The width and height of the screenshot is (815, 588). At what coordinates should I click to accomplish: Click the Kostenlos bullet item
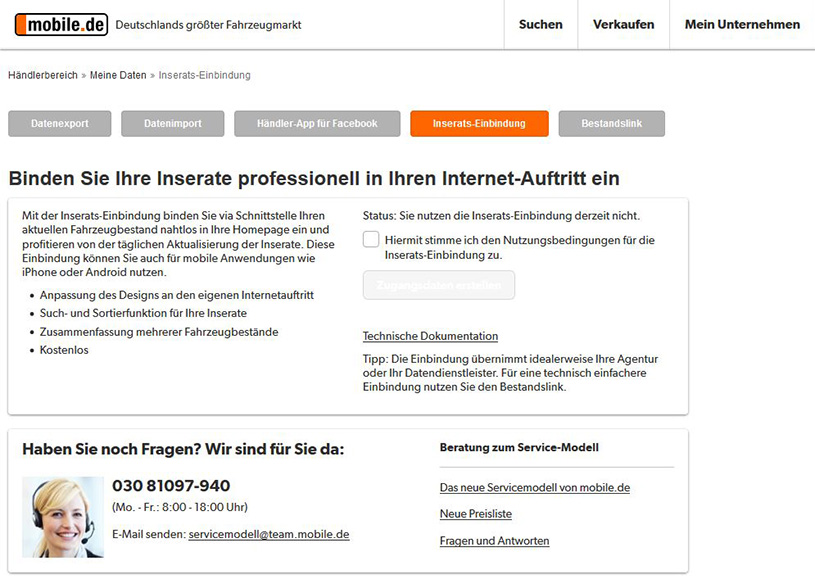(x=64, y=350)
